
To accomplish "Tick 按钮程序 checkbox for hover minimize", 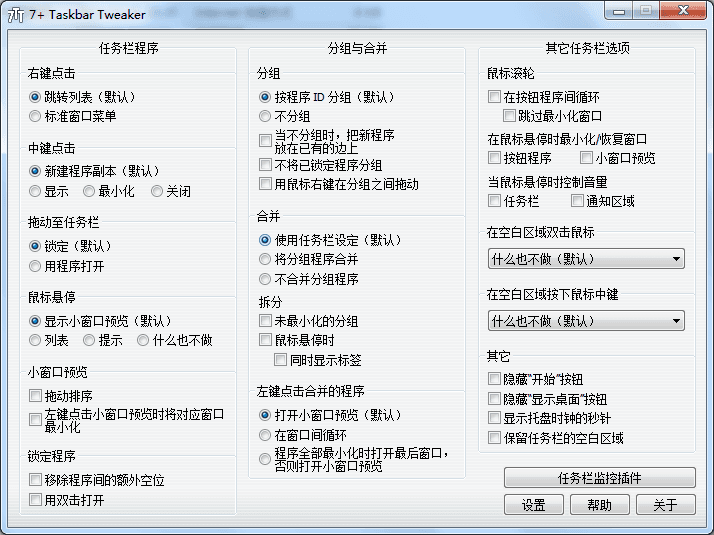I will pos(494,158).
